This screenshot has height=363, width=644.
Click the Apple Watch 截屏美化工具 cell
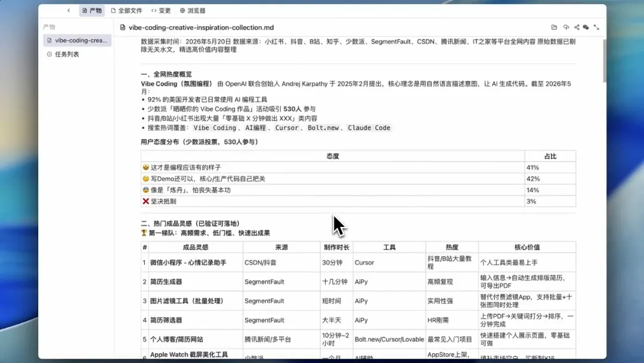pos(196,355)
